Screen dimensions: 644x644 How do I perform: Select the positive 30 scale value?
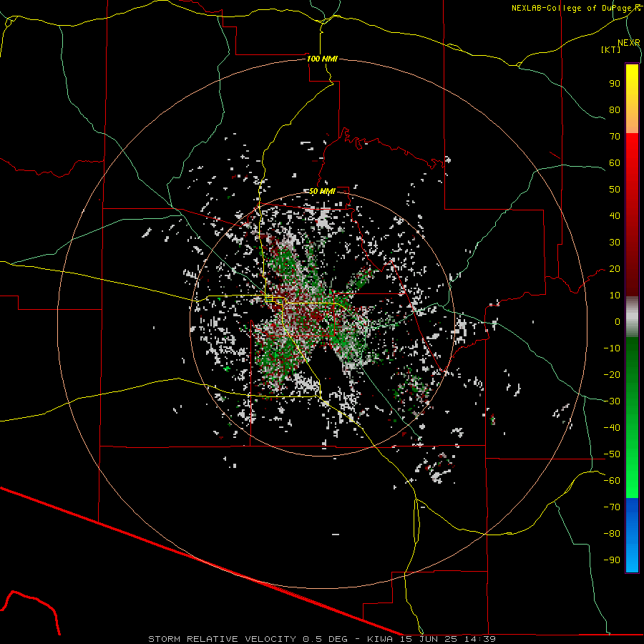coord(615,243)
